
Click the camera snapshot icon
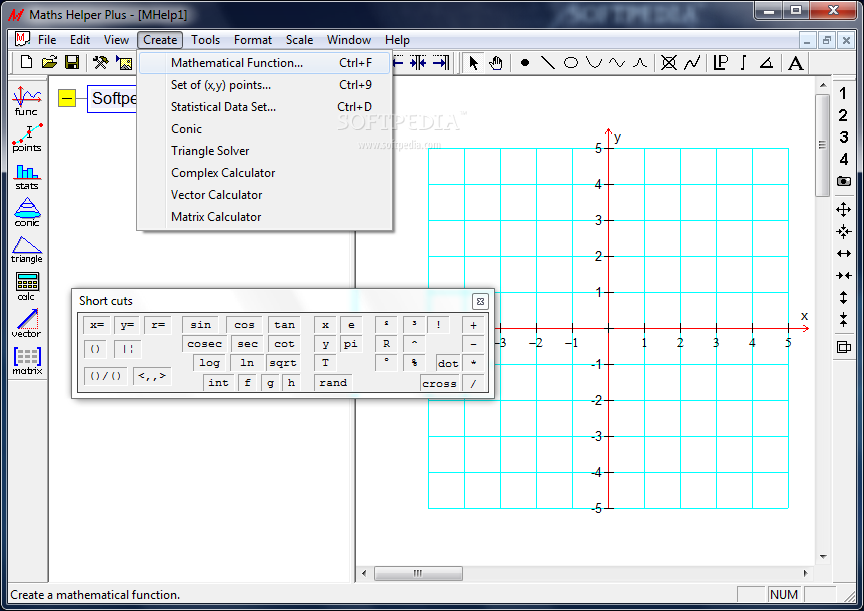(844, 181)
